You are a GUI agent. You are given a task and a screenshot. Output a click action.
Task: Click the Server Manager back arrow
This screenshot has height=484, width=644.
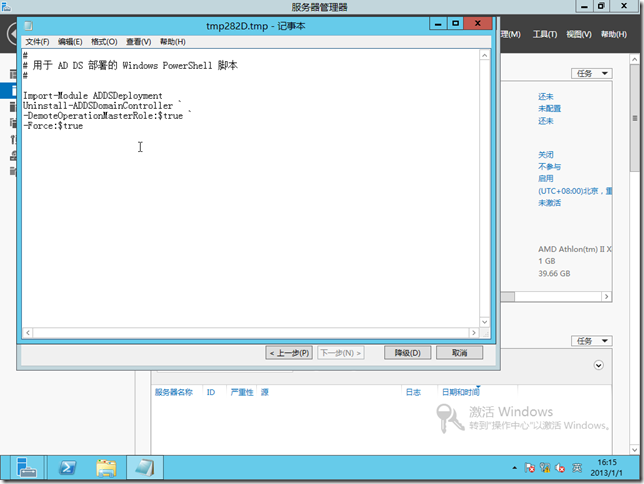click(12, 34)
